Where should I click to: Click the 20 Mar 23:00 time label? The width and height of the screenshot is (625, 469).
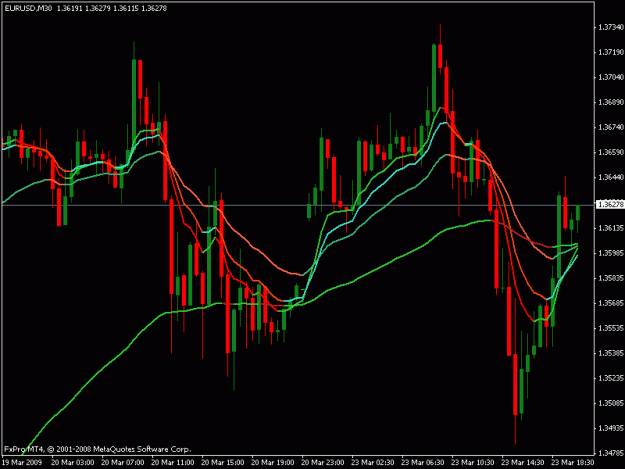pos(322,463)
